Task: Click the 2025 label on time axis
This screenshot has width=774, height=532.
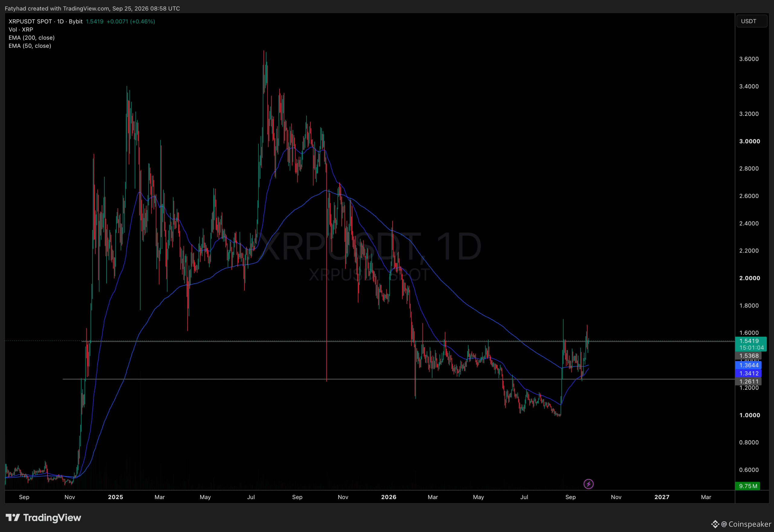Action: point(116,497)
